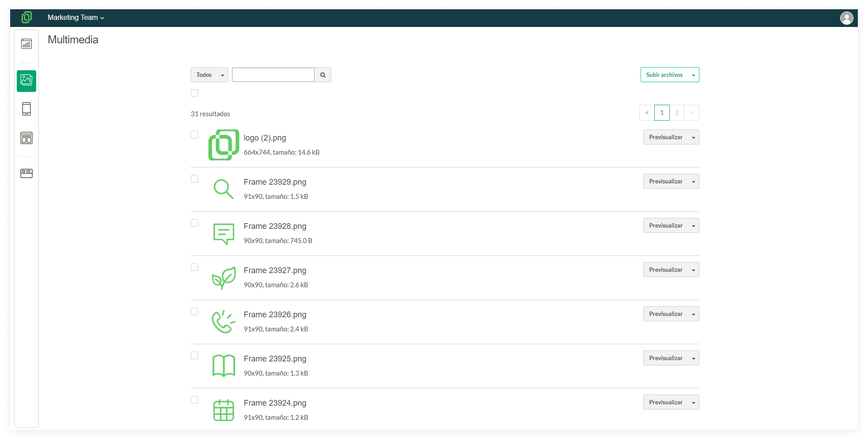Screen dimensions: 868x441
Task: Check the box for Frame 23927.png
Action: click(x=195, y=267)
